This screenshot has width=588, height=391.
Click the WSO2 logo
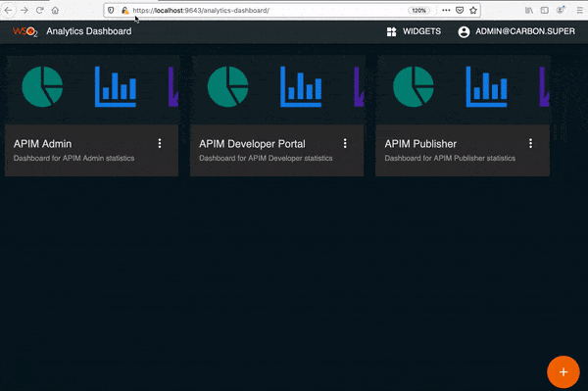click(24, 31)
